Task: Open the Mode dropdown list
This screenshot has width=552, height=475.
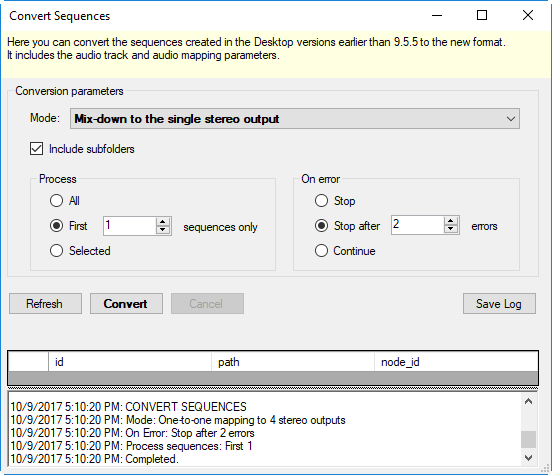Action: [295, 119]
